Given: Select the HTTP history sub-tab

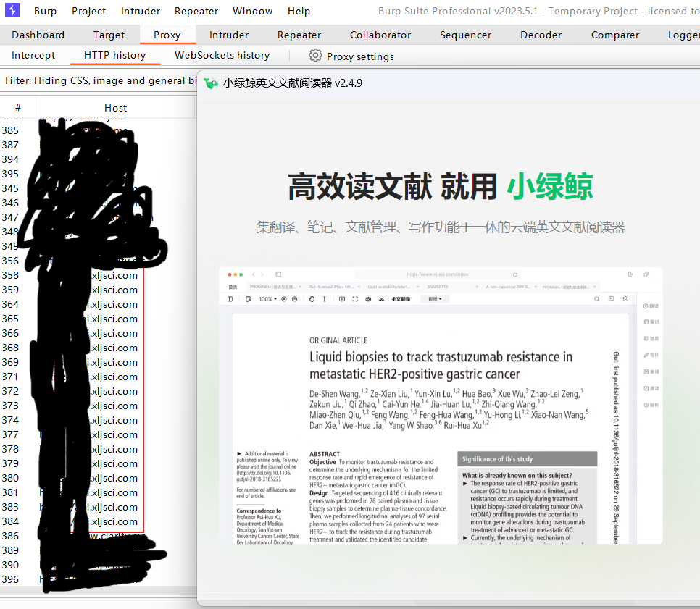Looking at the screenshot, I should pyautogui.click(x=114, y=55).
